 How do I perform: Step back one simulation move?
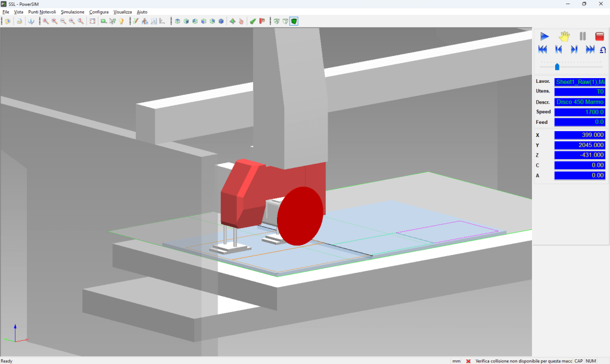pos(559,49)
